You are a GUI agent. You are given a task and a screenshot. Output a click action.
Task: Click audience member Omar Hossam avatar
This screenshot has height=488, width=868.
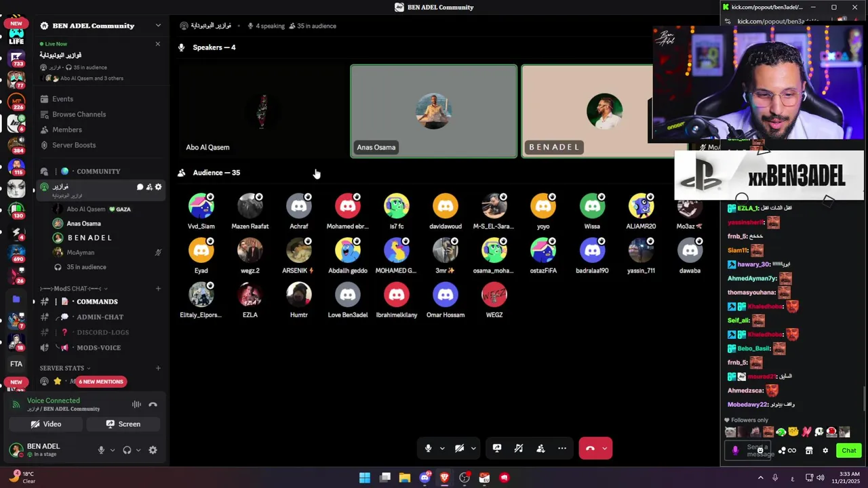click(x=446, y=295)
